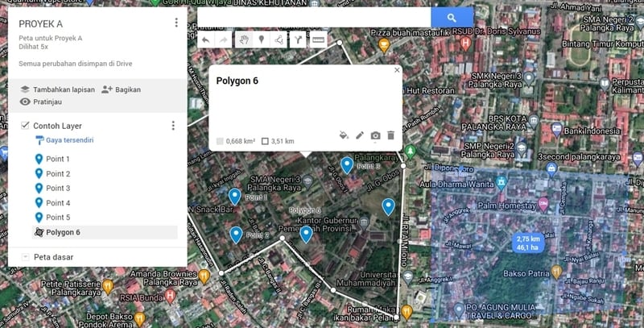Click Tambahkan lapisan to add a layer
This screenshot has height=328, width=644.
tap(57, 89)
